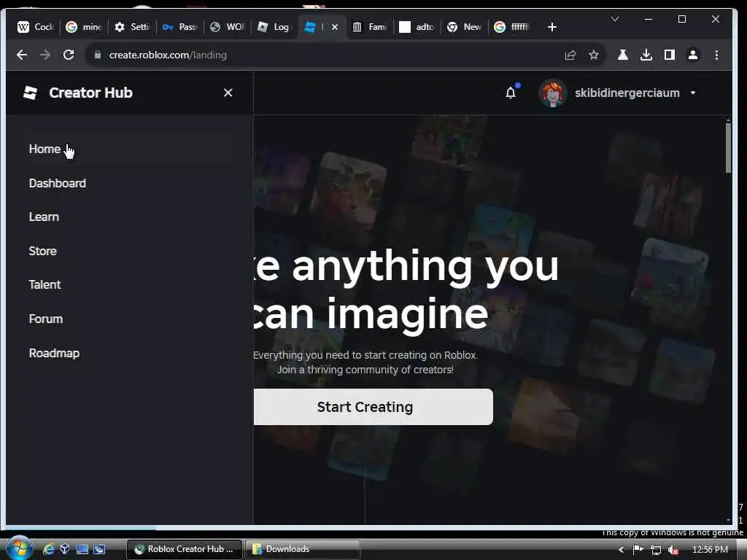Switch to the Fam tab
Screen dimensions: 747x560
(x=369, y=27)
